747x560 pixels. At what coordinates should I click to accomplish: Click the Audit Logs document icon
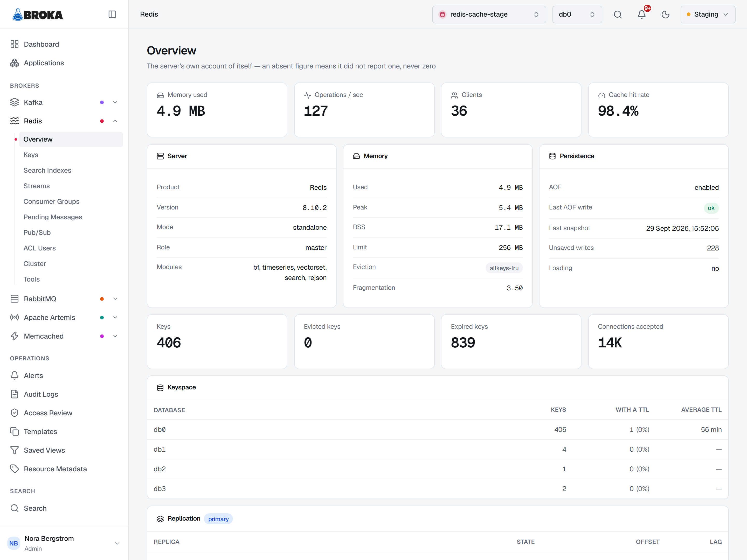click(x=15, y=394)
